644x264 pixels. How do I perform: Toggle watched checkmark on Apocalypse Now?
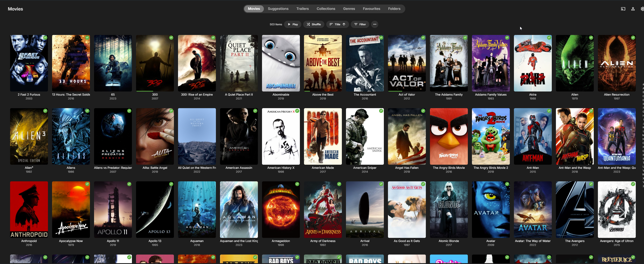87,184
